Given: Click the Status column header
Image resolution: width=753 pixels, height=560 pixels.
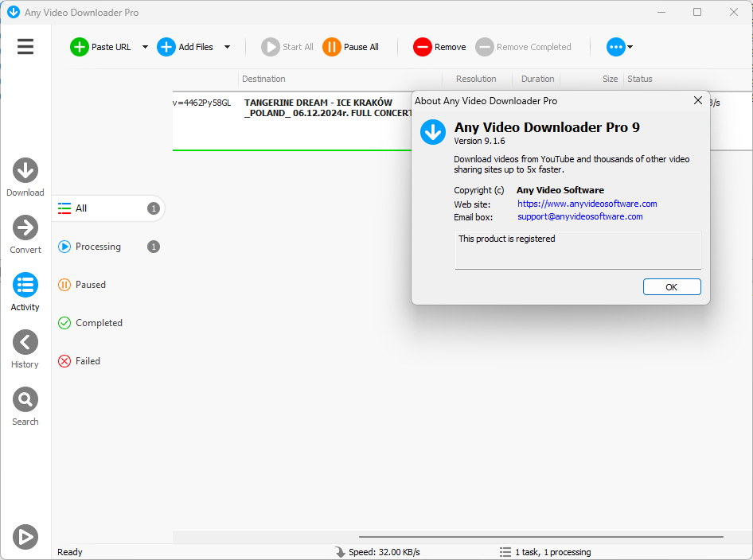Looking at the screenshot, I should [640, 79].
